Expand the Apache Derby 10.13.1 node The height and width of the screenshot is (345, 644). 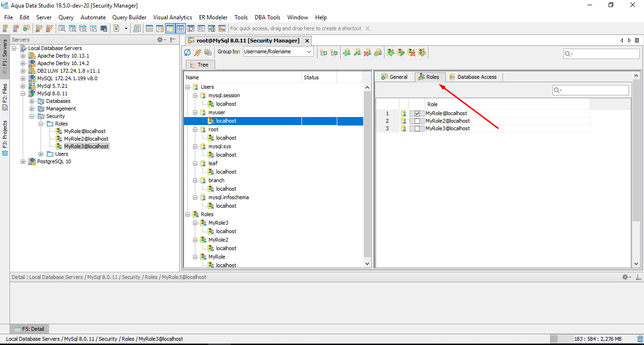point(23,56)
